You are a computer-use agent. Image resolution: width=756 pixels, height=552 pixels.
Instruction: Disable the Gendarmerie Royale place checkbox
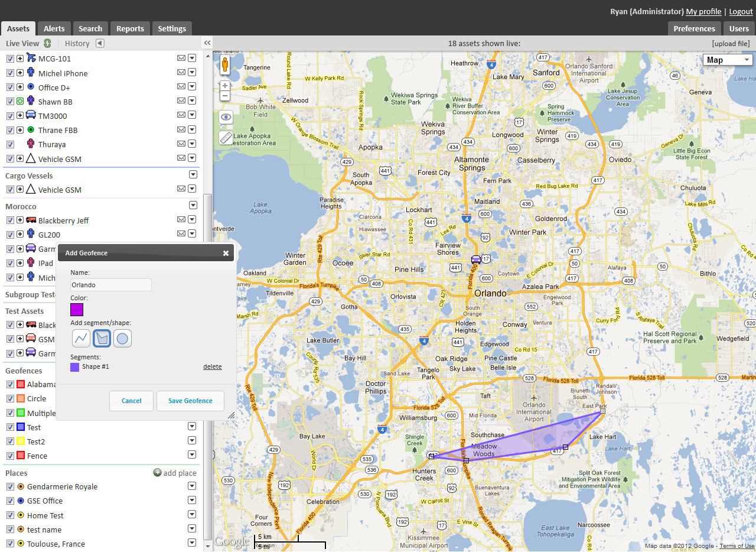10,486
